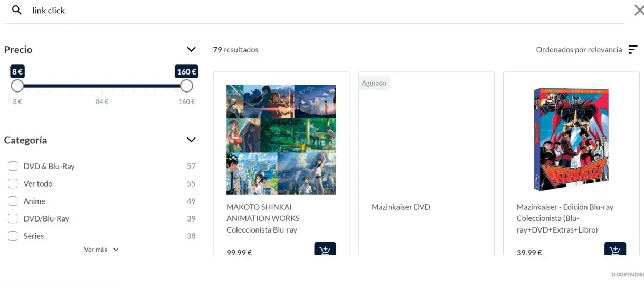Screen dimensions: 644x286
Task: Click the "8 €" minimum price badge
Action: pos(17,71)
